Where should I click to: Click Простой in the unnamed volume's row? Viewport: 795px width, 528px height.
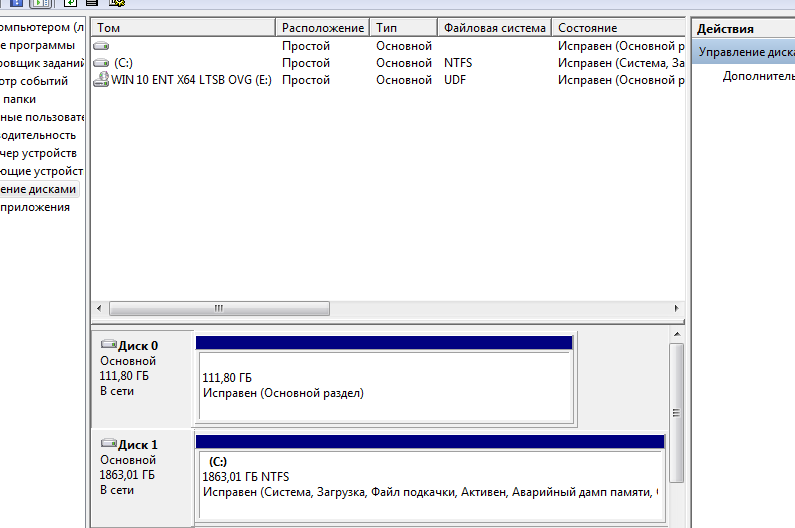point(306,46)
